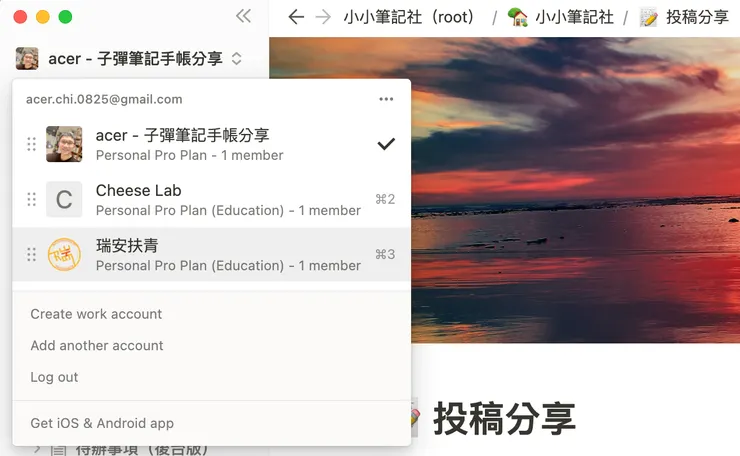Click the Cheese Lab letter C icon
Viewport: 740px width, 456px height.
click(64, 199)
